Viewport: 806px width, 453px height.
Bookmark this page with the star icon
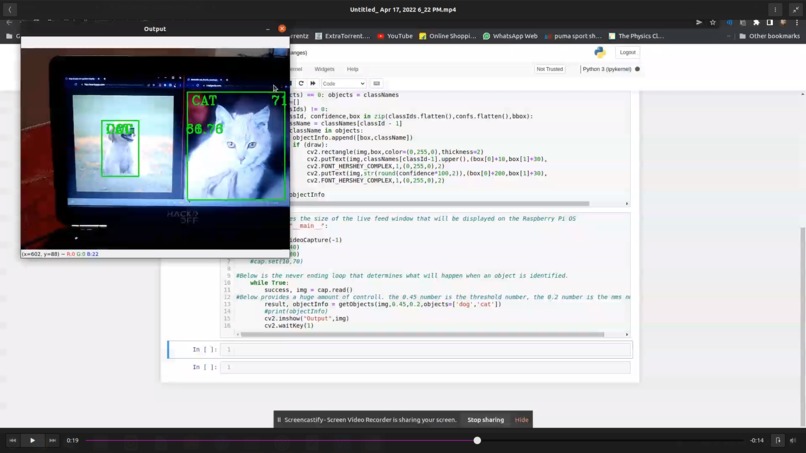click(712, 23)
